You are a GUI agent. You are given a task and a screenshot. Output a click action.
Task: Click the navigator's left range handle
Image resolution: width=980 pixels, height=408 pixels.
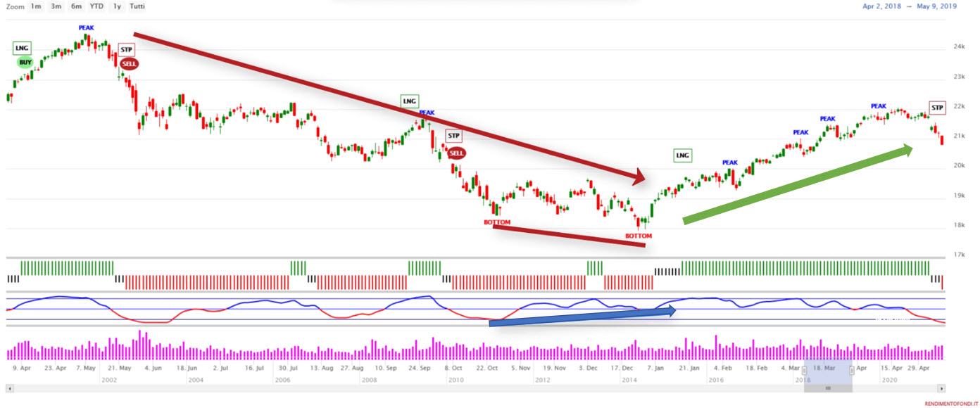(805, 370)
